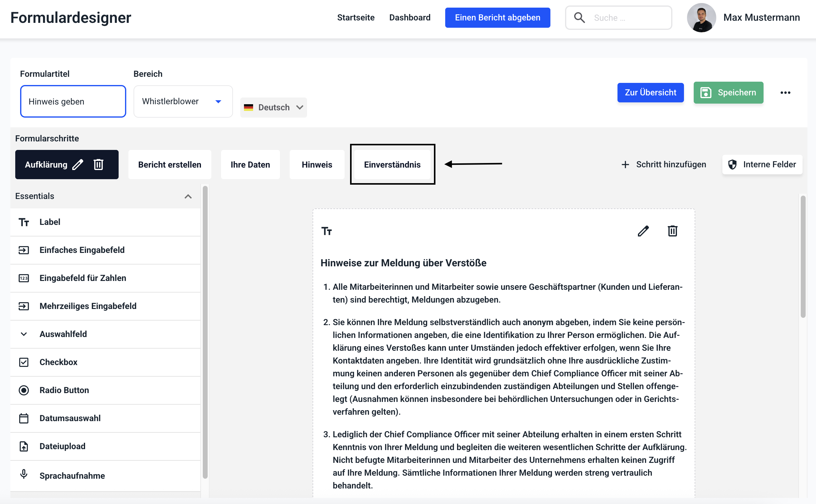Switch to the Einverständnis step tab
This screenshot has width=816, height=504.
[392, 165]
